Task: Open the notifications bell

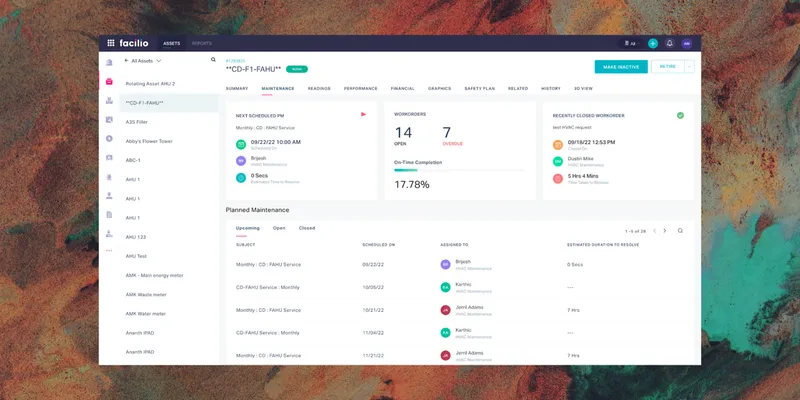Action: click(x=669, y=43)
